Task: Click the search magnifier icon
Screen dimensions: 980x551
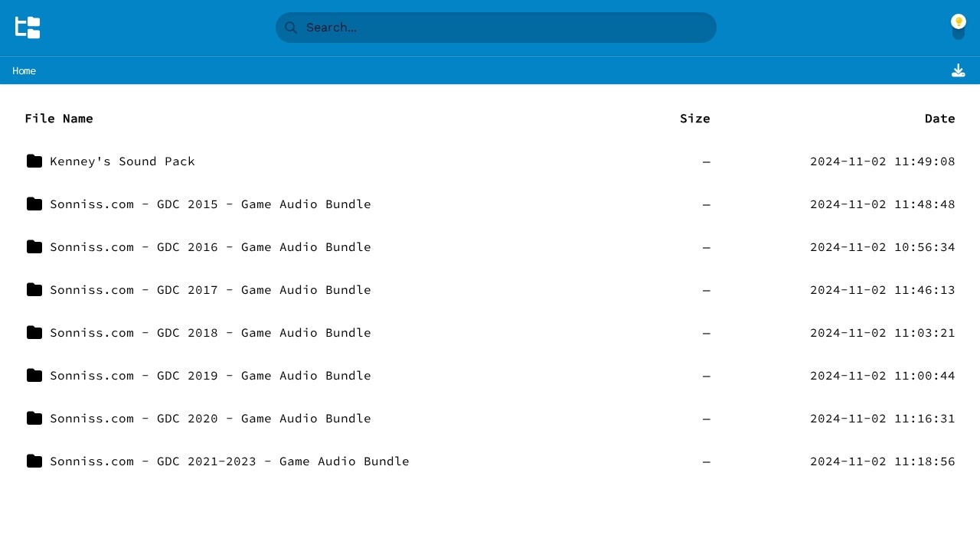Action: [291, 28]
